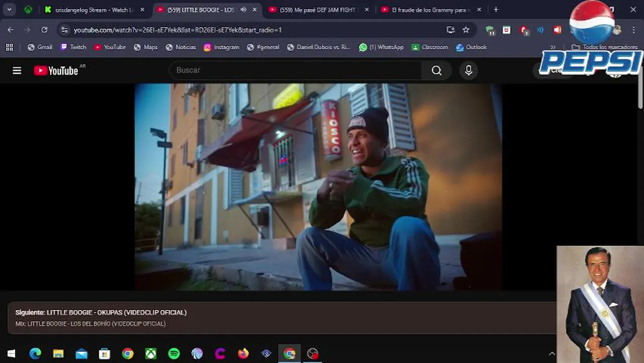Open File Explorer from taskbar
This screenshot has height=363, width=644.
(58, 354)
